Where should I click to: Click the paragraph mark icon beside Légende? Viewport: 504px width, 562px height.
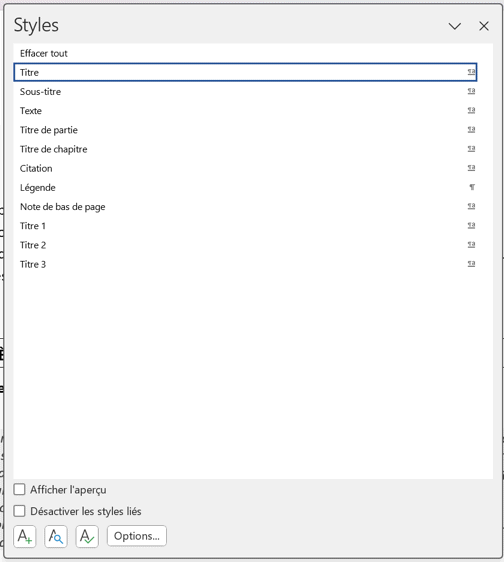click(472, 187)
